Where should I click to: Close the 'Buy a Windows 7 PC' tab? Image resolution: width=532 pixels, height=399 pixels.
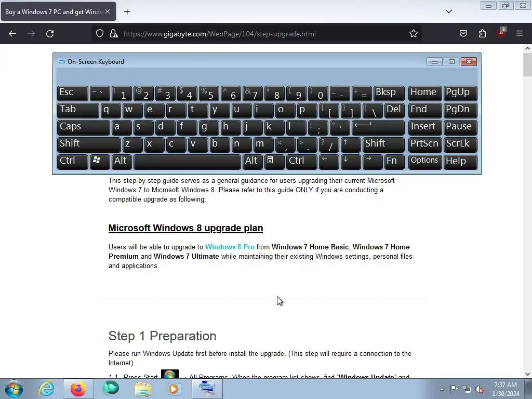[108, 11]
